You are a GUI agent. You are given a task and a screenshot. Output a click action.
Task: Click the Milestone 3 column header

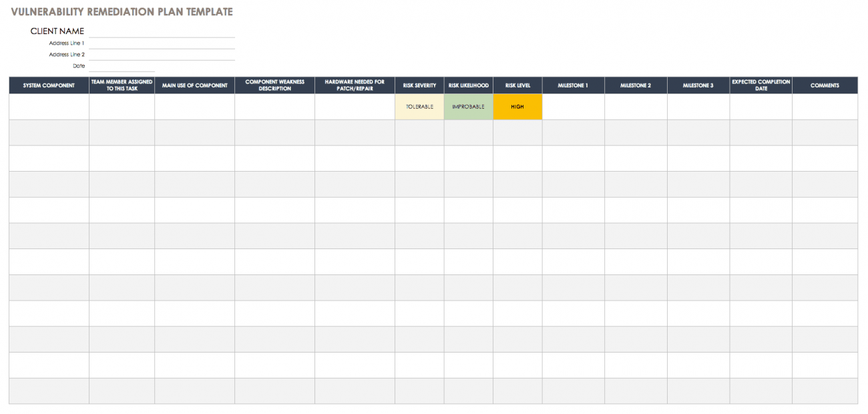click(698, 85)
